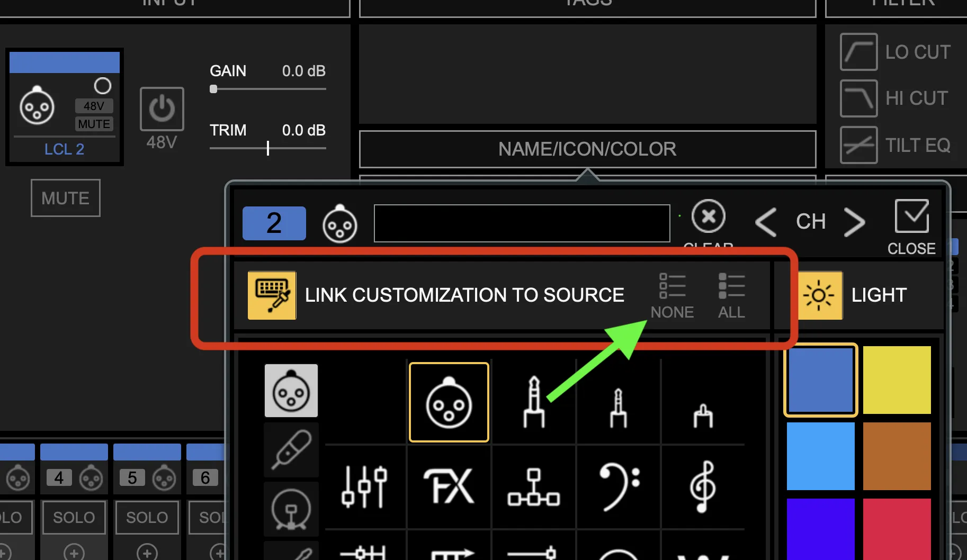This screenshot has height=560, width=967.
Task: Choose the treble clef icon
Action: pyautogui.click(x=703, y=486)
